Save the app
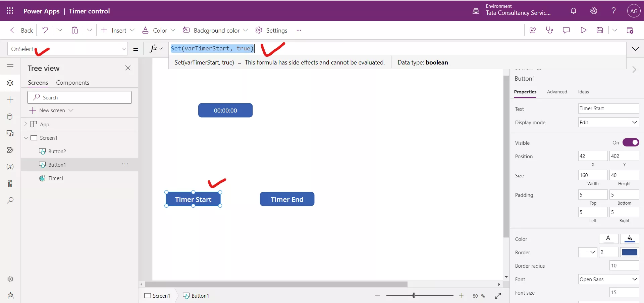The width and height of the screenshot is (644, 303). tap(600, 30)
